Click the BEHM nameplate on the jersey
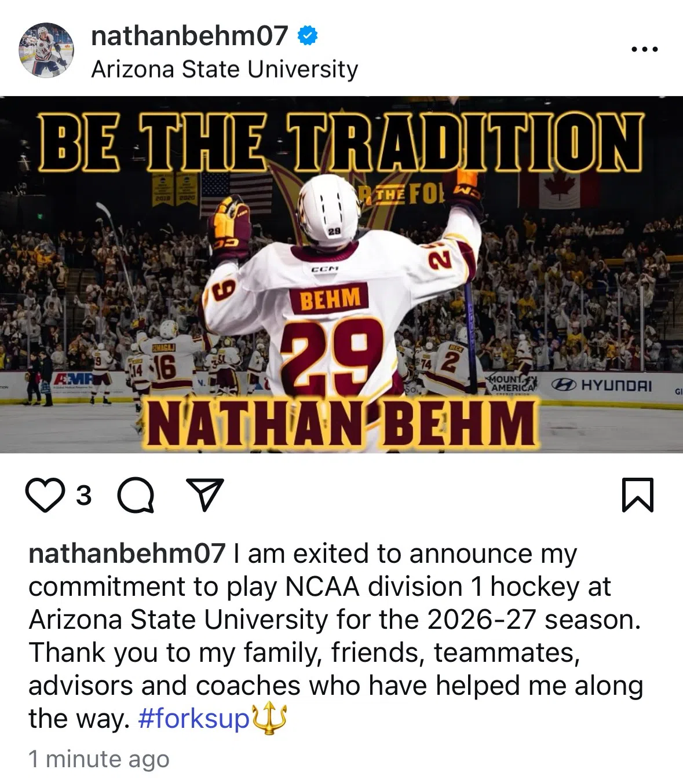The image size is (683, 784). (x=330, y=299)
